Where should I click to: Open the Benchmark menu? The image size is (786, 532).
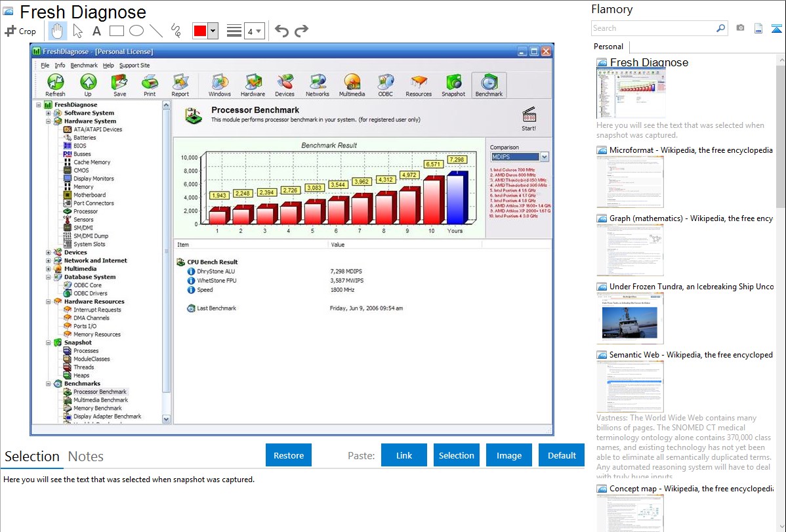tap(84, 65)
